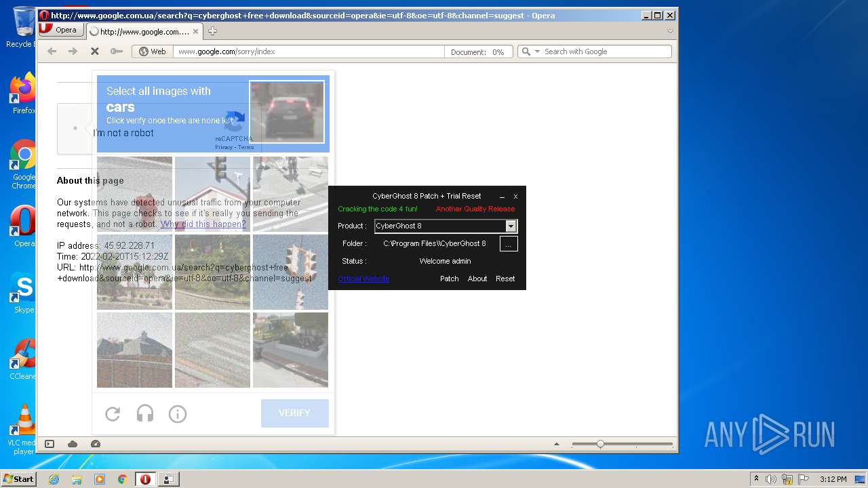The height and width of the screenshot is (488, 868).
Task: Click the Web badge in the address bar
Action: (x=153, y=52)
